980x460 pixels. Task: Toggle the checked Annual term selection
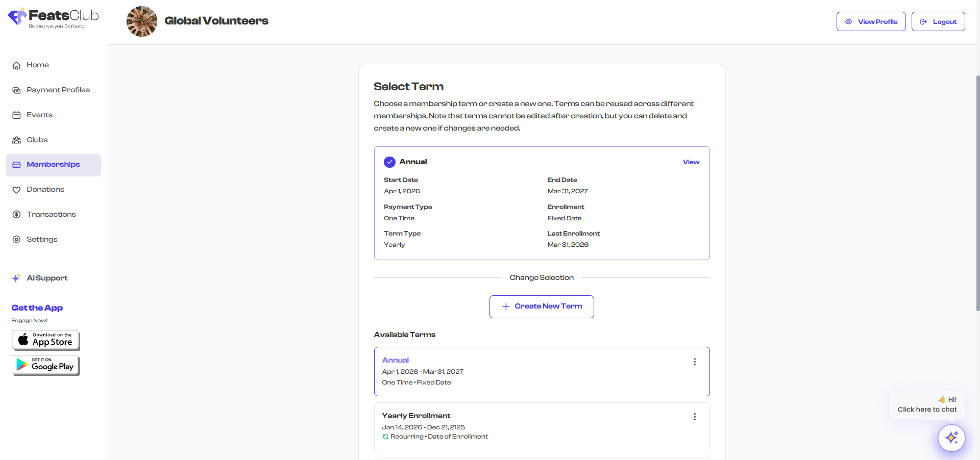coord(389,162)
